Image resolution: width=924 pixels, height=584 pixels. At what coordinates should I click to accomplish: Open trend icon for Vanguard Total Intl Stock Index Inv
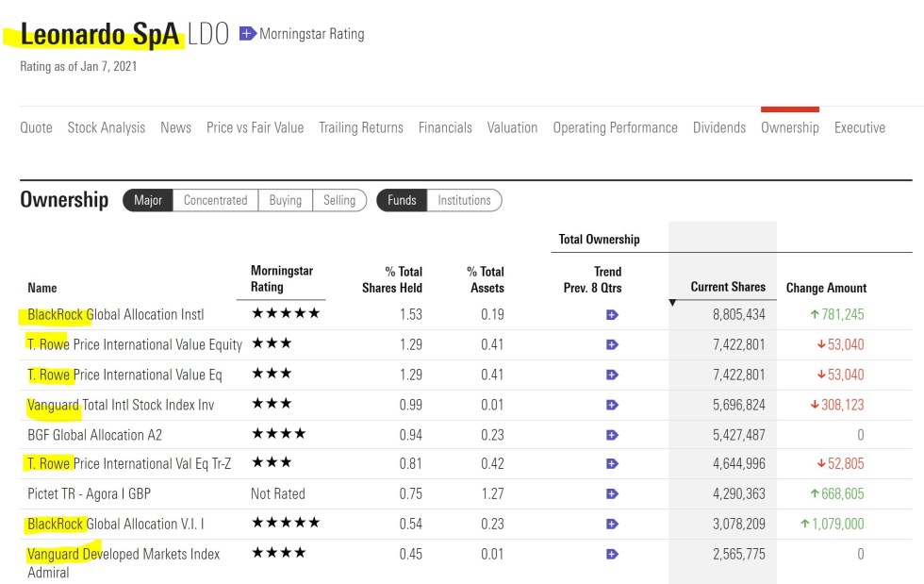click(x=612, y=405)
